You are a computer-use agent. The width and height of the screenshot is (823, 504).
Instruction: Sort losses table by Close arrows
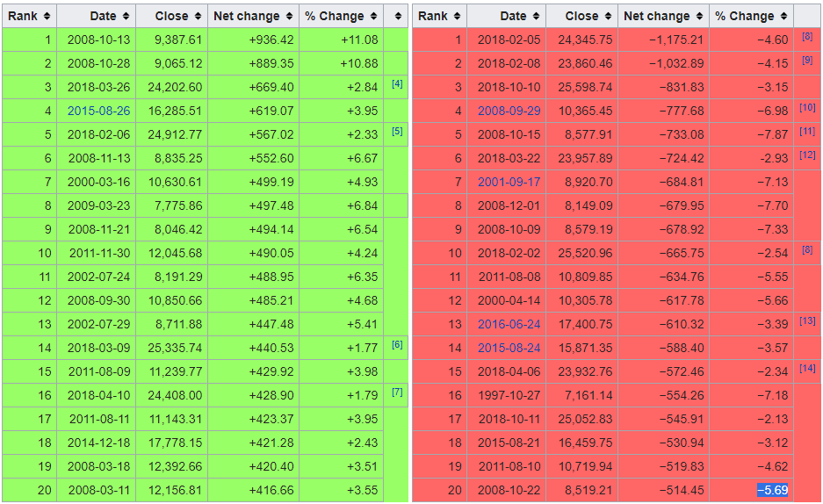pos(609,17)
